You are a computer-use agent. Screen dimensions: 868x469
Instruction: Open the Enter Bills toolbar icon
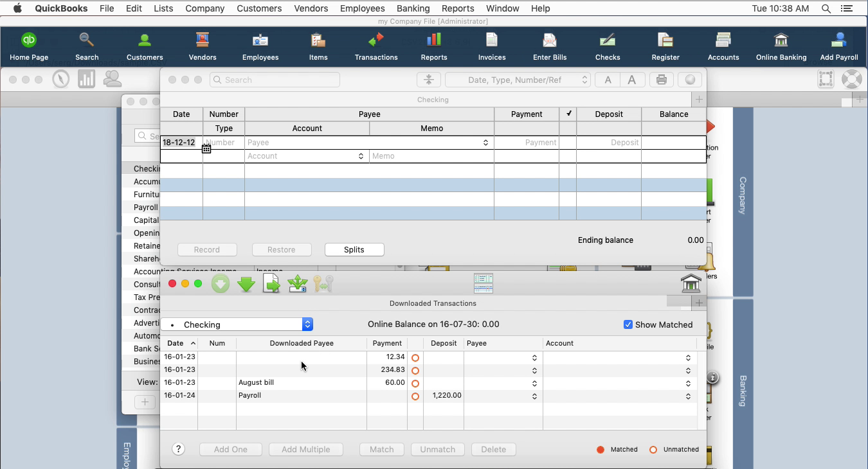(550, 46)
